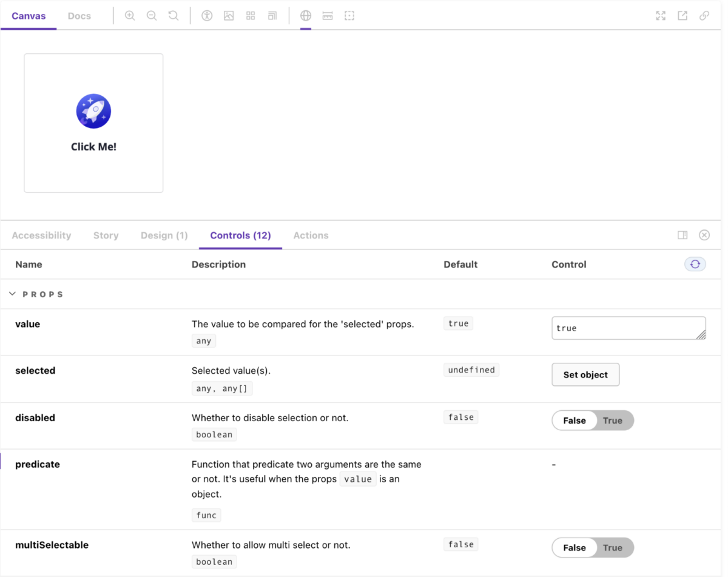Select the zoom out tool
Viewport: 728px width, 577px height.
[152, 15]
